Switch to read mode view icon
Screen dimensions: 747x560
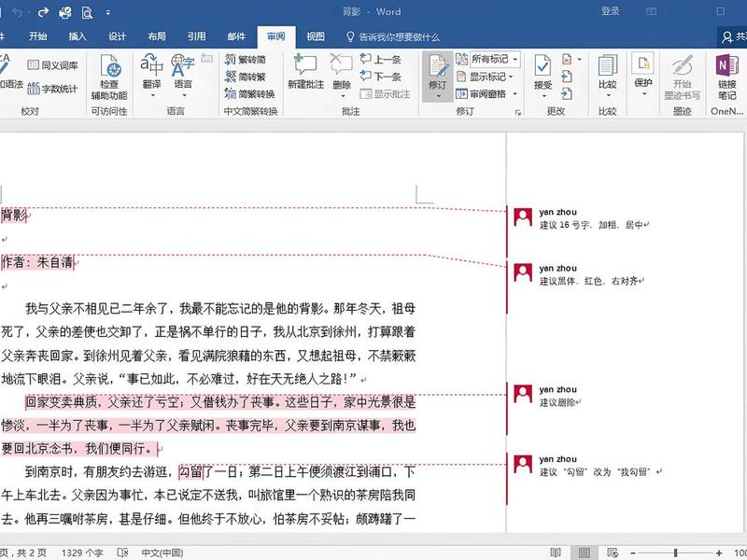(x=556, y=553)
